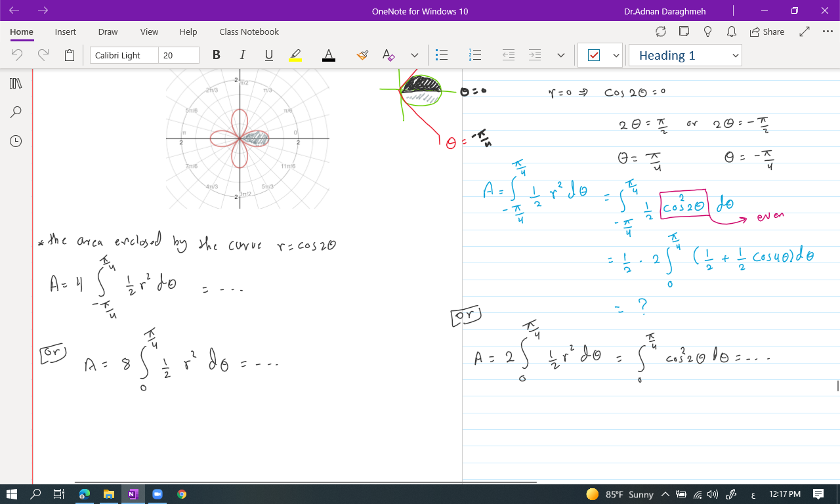Go back with the left arrow
Image resolution: width=840 pixels, height=504 pixels.
[x=14, y=10]
